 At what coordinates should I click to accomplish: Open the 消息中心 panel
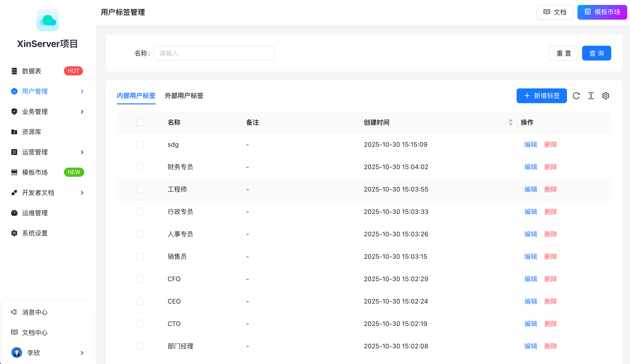[x=34, y=312]
